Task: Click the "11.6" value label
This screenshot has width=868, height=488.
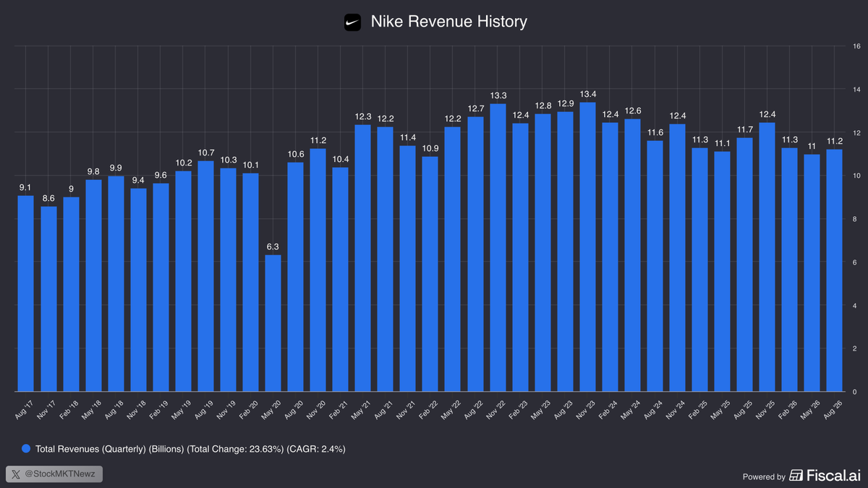Action: (655, 132)
